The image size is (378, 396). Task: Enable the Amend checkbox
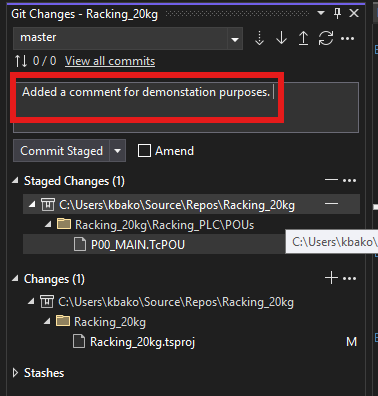(x=144, y=151)
